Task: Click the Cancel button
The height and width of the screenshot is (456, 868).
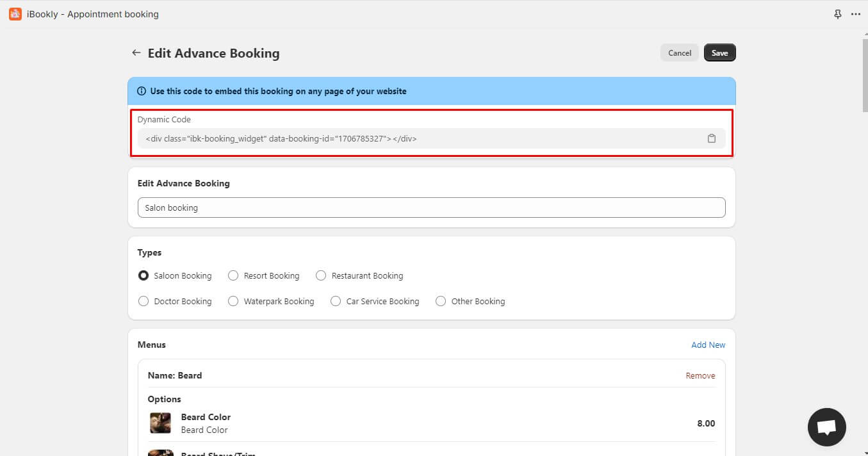Action: [x=679, y=53]
